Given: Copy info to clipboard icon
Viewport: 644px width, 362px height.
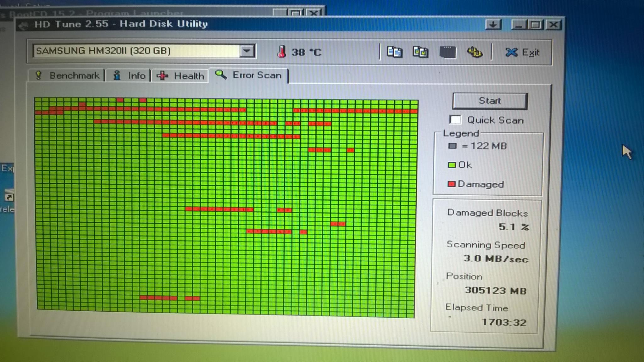Looking at the screenshot, I should 394,52.
